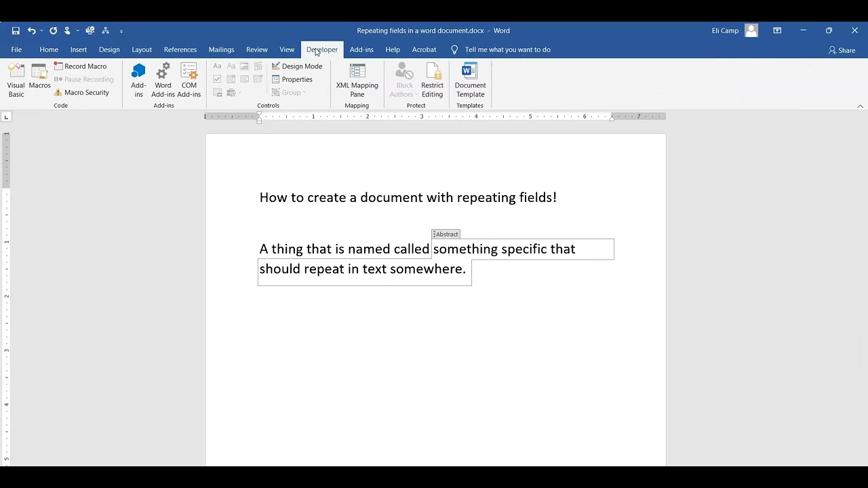This screenshot has height=488, width=868.
Task: Open Document Template dialog
Action: point(471,80)
